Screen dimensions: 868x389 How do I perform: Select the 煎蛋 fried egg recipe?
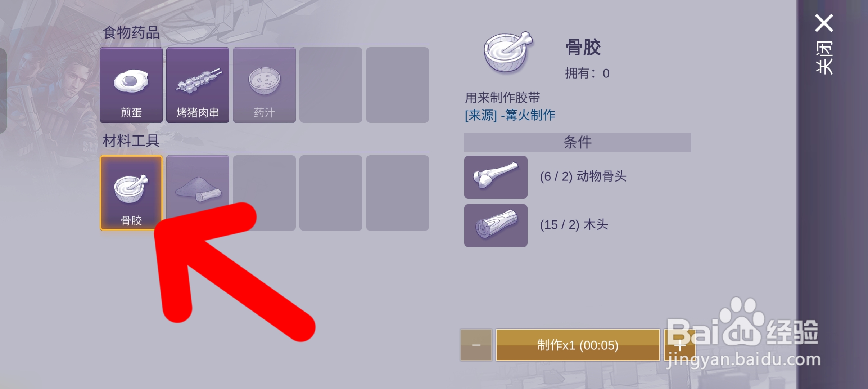tap(131, 85)
